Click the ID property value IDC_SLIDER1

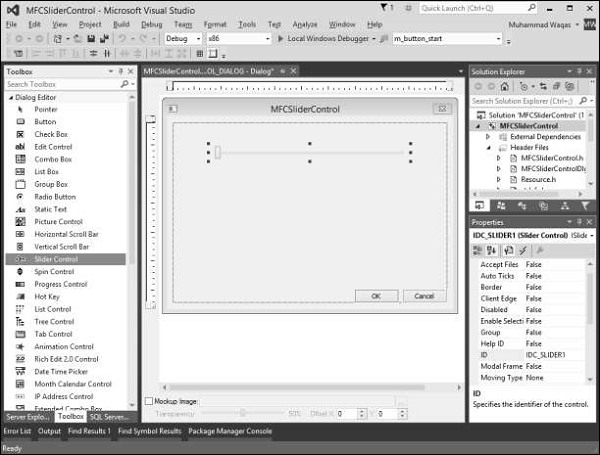[545, 355]
